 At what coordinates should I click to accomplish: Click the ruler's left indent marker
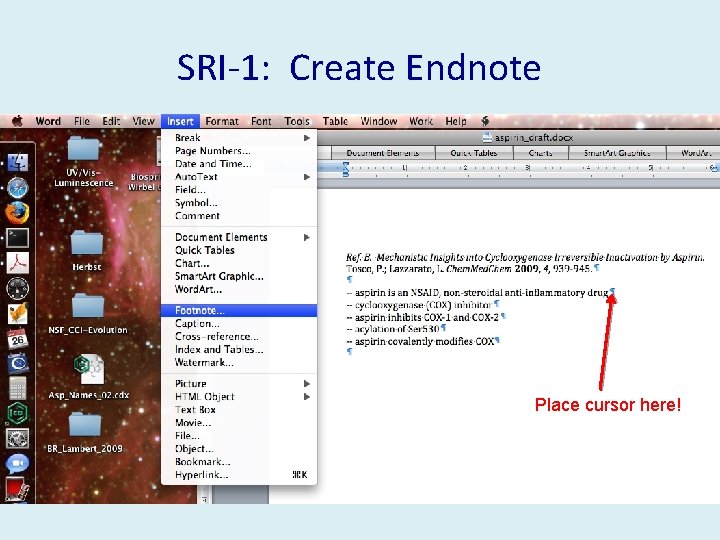click(x=346, y=170)
